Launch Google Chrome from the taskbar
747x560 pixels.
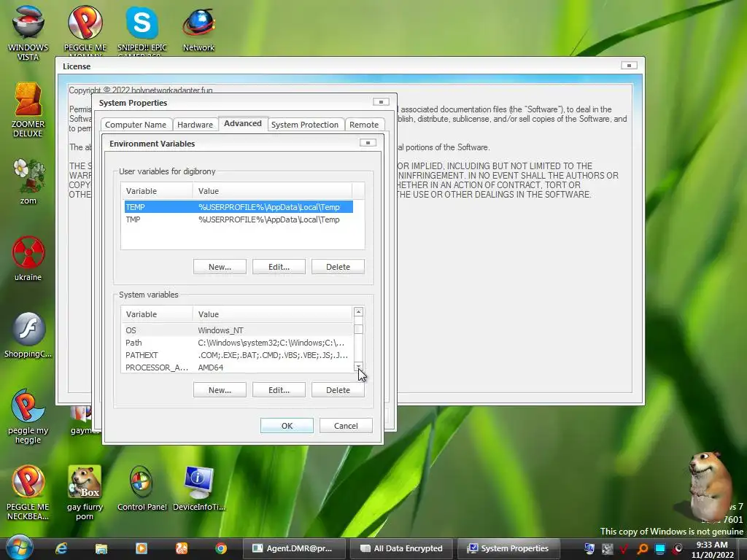point(220,548)
